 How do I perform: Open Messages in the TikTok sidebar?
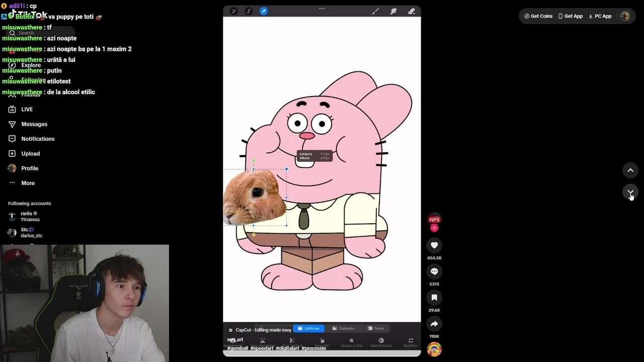tap(28, 124)
